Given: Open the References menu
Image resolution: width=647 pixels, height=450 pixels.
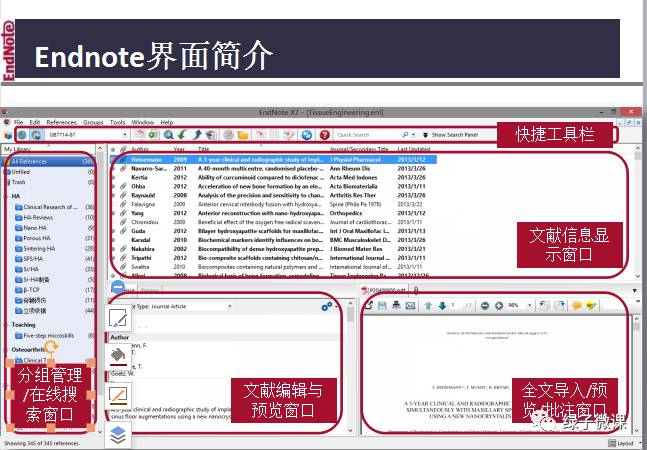Looking at the screenshot, I should point(61,122).
